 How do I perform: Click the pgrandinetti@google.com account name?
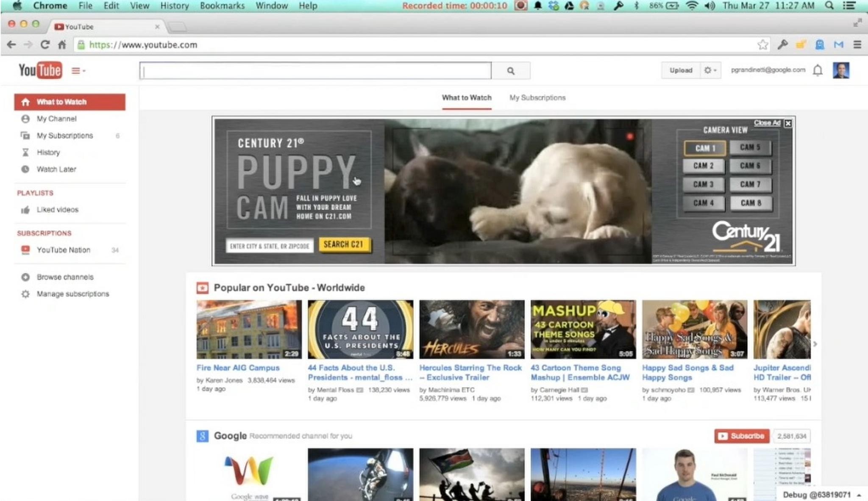click(768, 70)
